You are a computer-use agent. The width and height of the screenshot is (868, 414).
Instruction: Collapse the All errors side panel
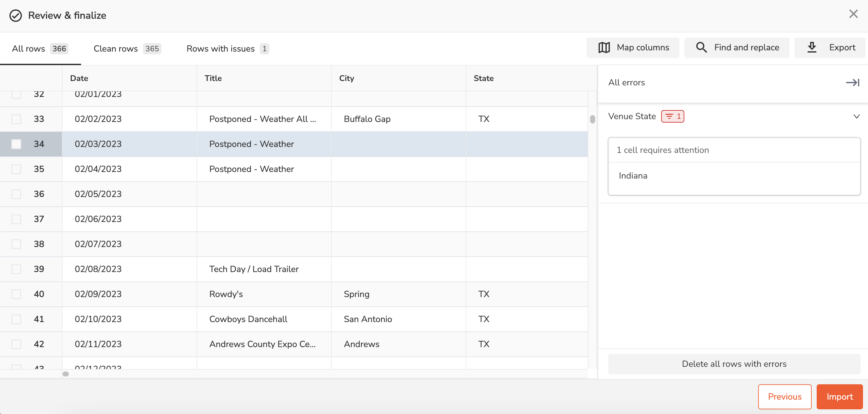click(x=852, y=83)
